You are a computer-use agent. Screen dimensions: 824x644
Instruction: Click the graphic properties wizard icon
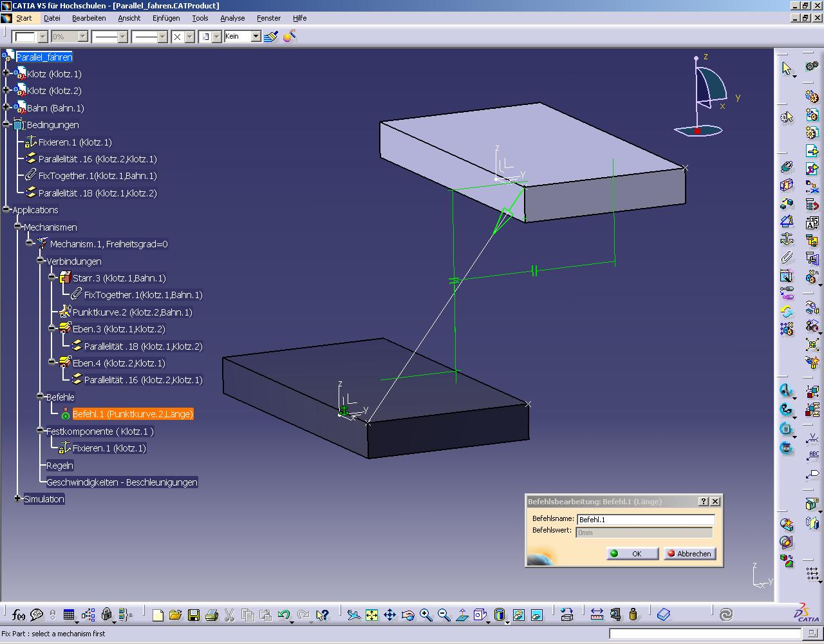[289, 37]
